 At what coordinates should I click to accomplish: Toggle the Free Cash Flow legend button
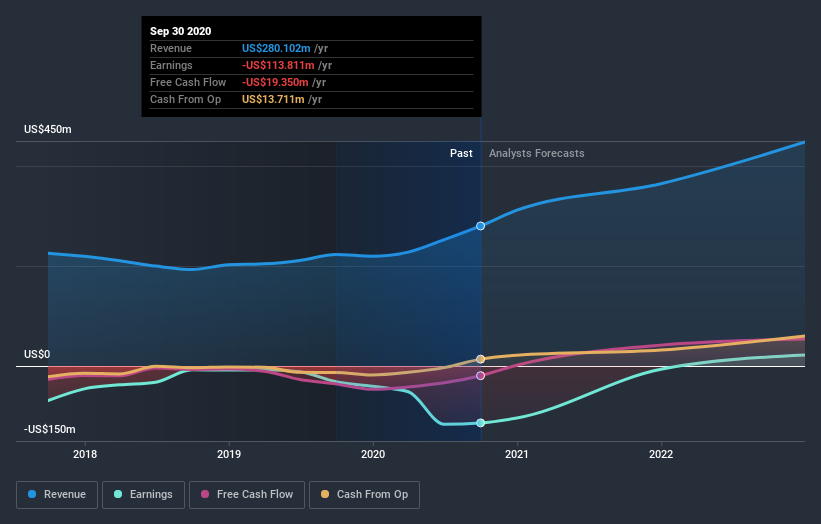click(247, 495)
